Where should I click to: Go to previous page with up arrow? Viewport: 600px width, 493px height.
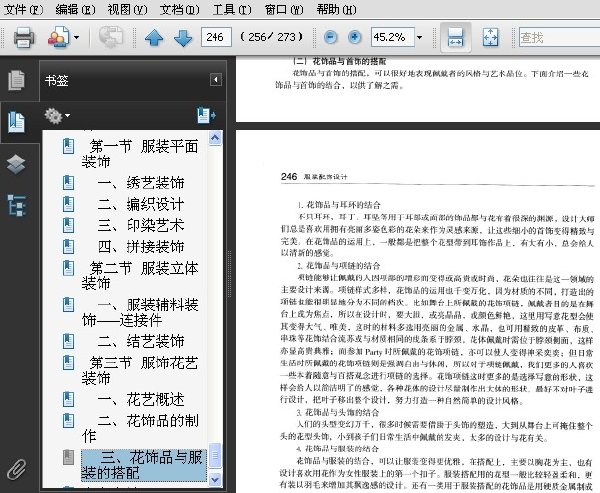point(154,38)
